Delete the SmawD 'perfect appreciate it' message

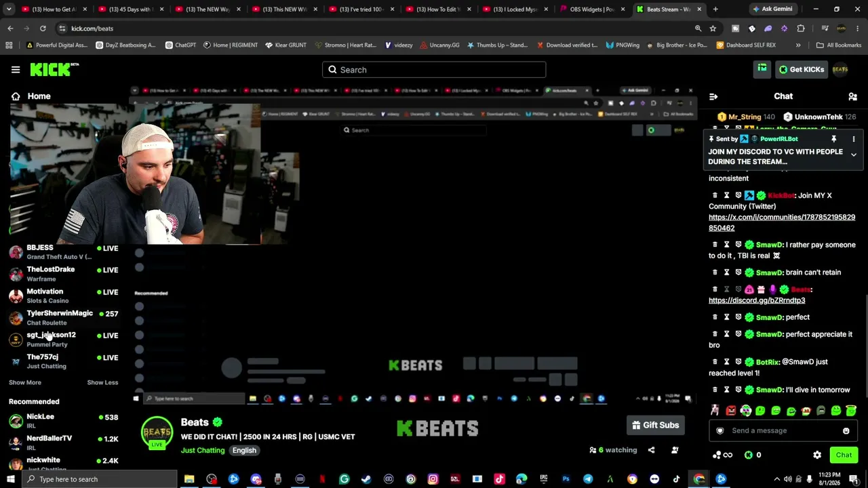(x=715, y=334)
